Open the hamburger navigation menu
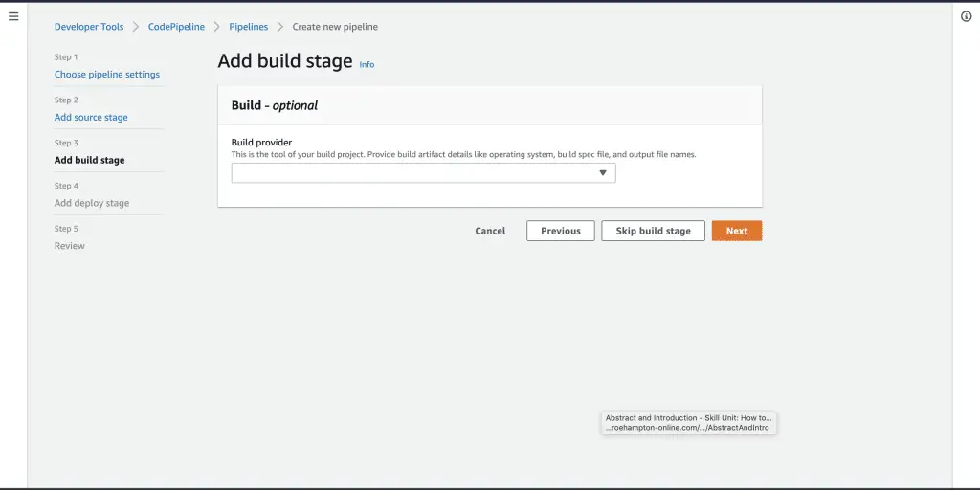 (13, 16)
